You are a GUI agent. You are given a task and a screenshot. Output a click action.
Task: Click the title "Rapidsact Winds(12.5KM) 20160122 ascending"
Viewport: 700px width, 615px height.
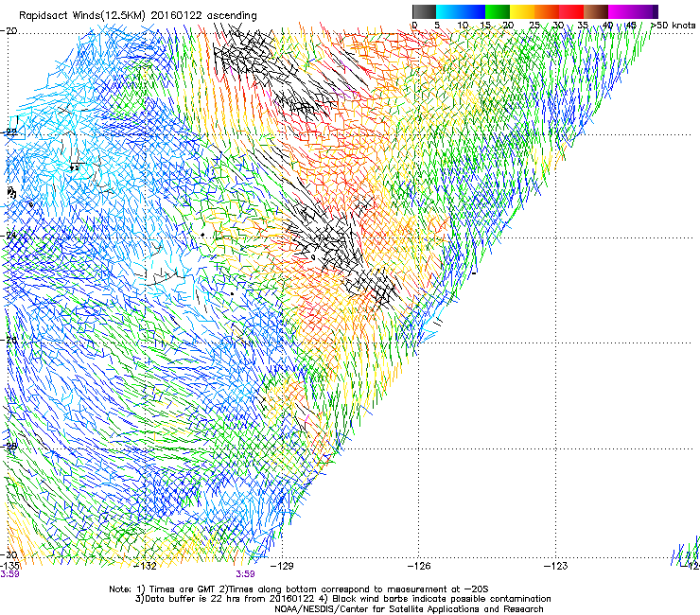[x=138, y=15]
